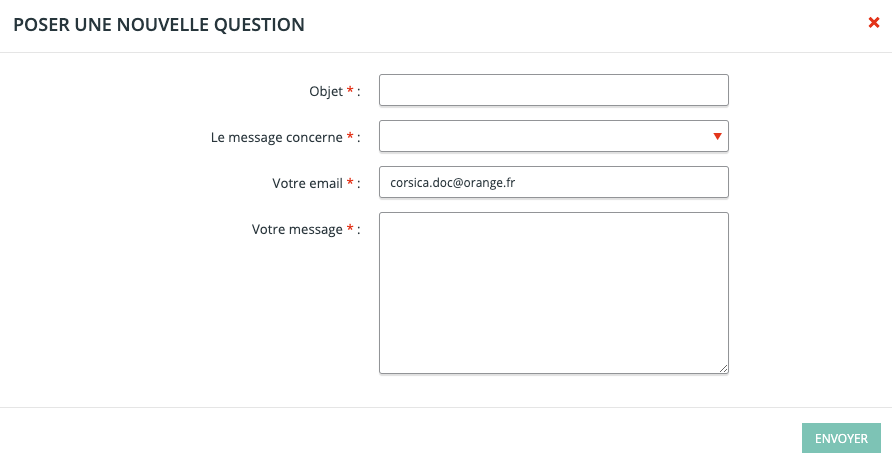Focus the 'Votre email' input field
This screenshot has width=892, height=463.
tap(553, 182)
